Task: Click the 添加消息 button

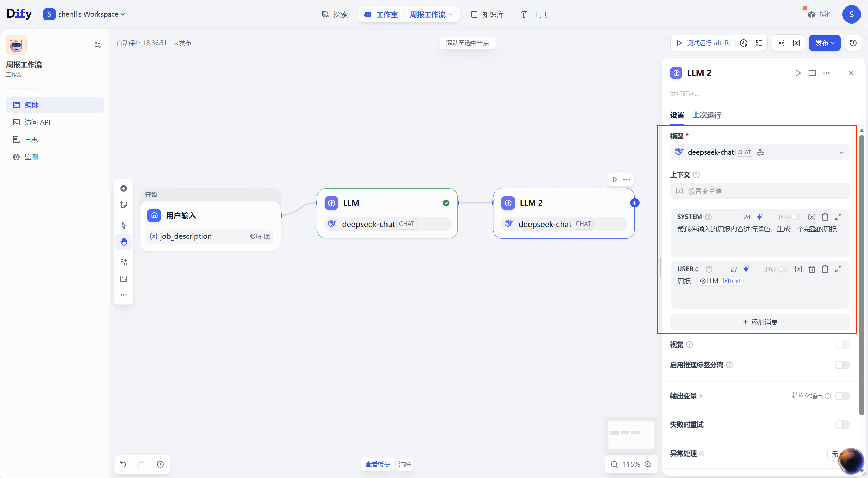Action: pyautogui.click(x=760, y=322)
